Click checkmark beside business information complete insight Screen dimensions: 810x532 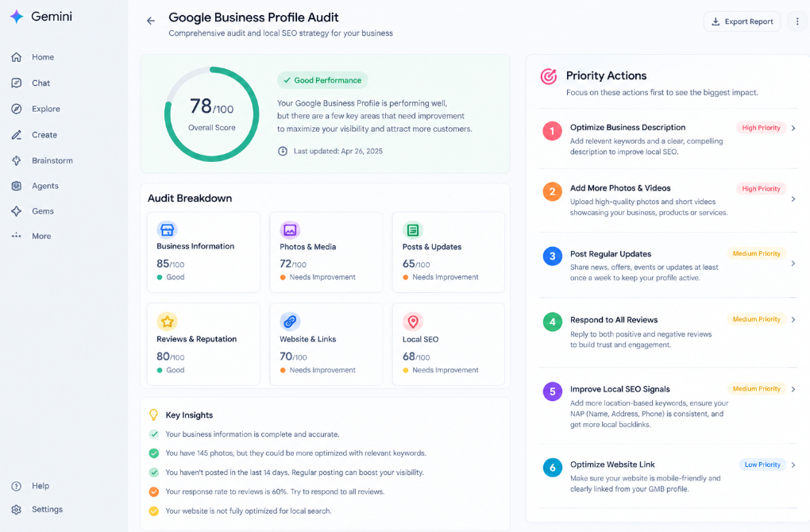pos(154,434)
